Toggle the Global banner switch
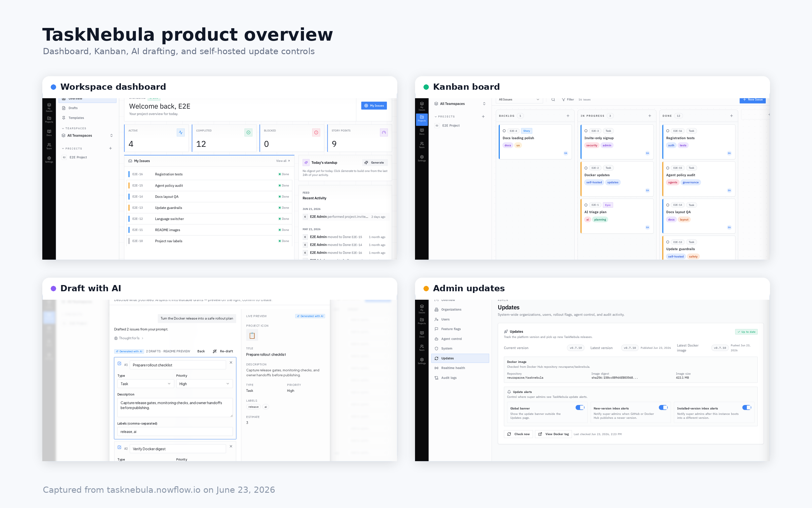 [580, 408]
